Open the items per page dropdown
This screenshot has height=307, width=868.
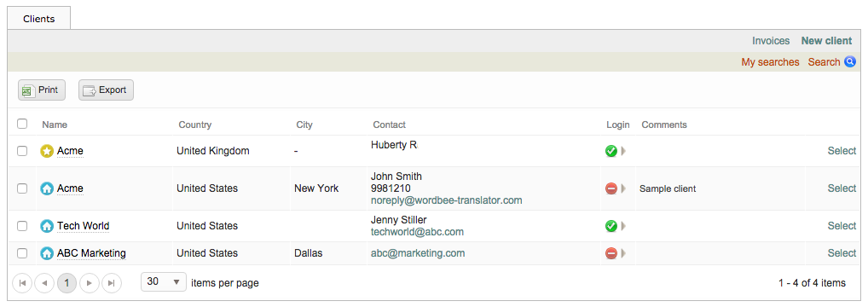coord(164,282)
